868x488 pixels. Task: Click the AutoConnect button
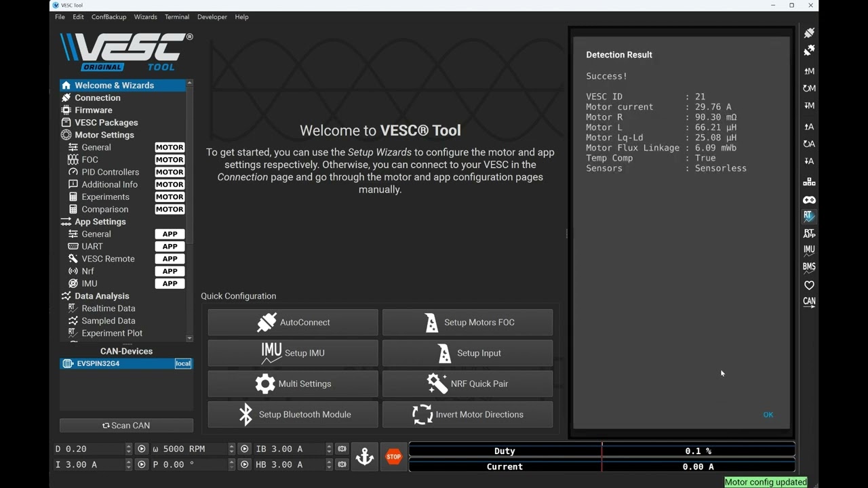[x=293, y=323]
